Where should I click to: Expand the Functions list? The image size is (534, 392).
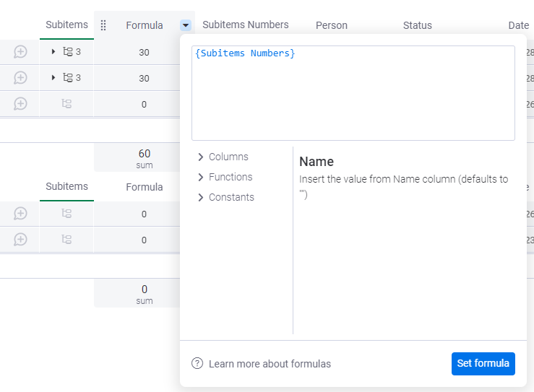[x=225, y=177]
